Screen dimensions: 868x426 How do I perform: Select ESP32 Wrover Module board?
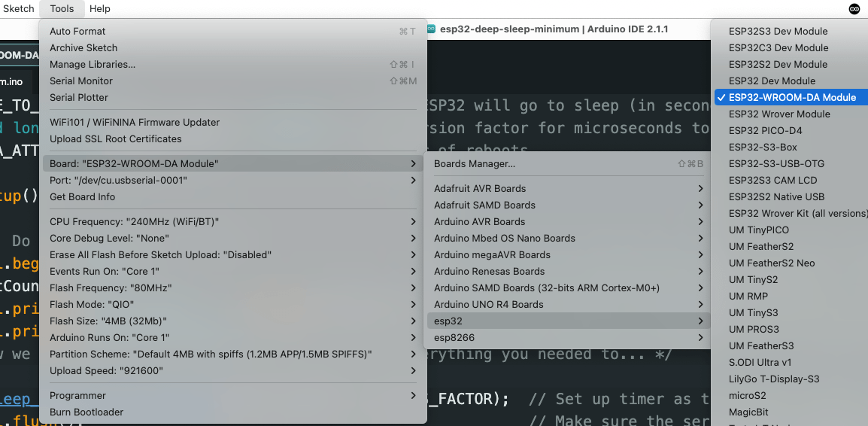pos(791,114)
